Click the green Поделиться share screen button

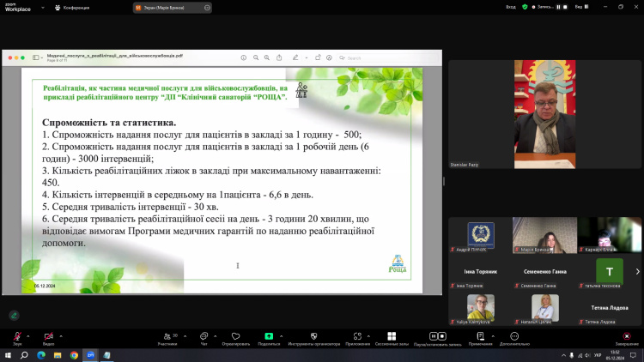(269, 338)
